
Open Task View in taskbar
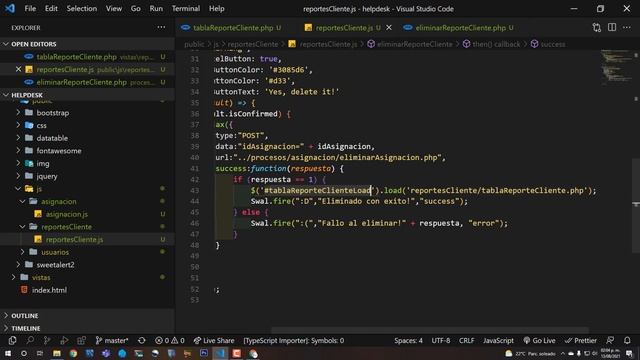[40, 353]
